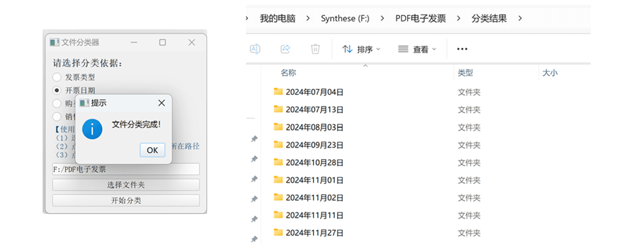Click the Delete trash icon
Image resolution: width=644 pixels, height=244 pixels.
pos(315,49)
